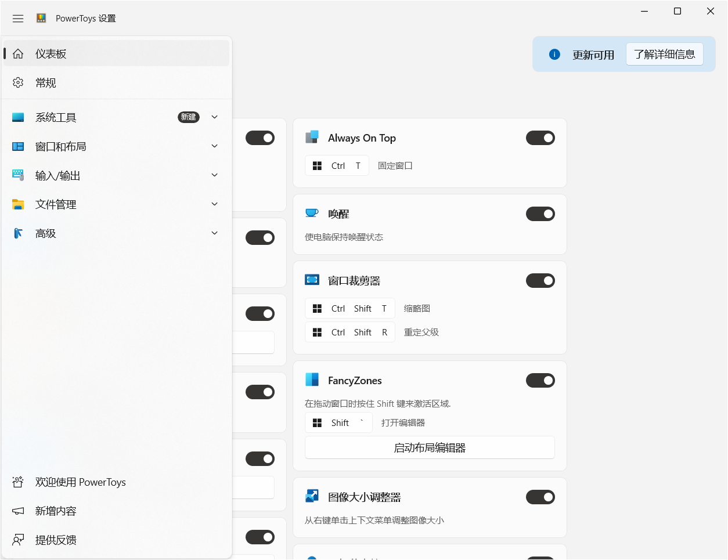This screenshot has width=728, height=560.
Task: Open 常规 settings page
Action: click(117, 83)
